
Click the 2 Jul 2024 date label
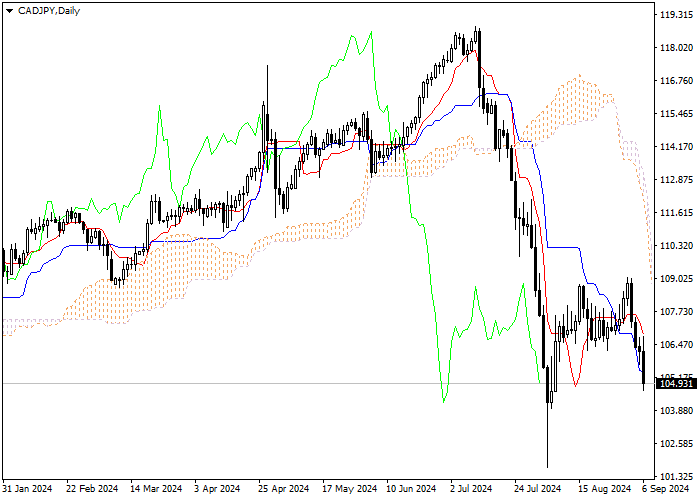pyautogui.click(x=471, y=489)
